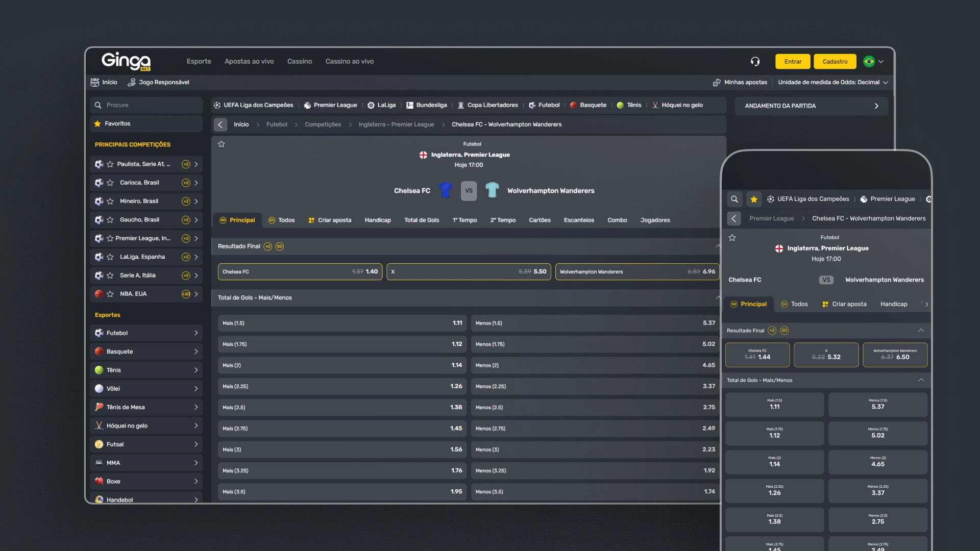Open the language dropdown chevron
The height and width of the screenshot is (551, 980).
[x=881, y=62]
